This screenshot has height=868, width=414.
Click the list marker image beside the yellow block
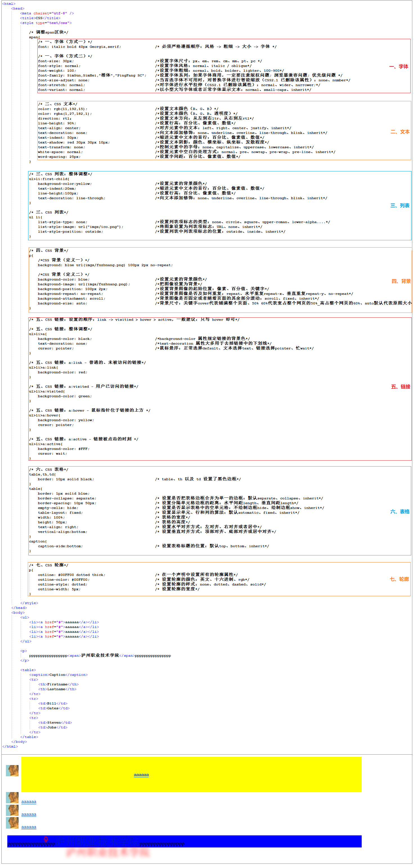[x=12, y=771]
